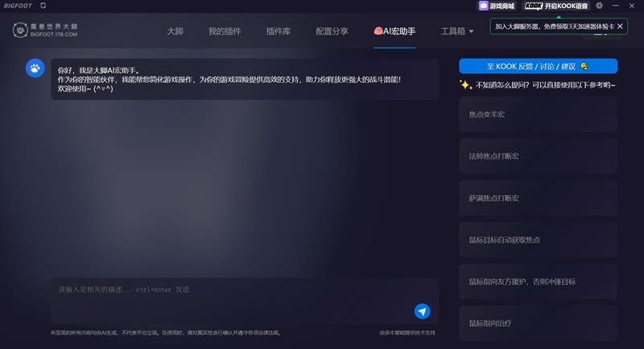This screenshot has height=349, width=644.
Task: Select the AI宏助手 tab
Action: coord(394,31)
